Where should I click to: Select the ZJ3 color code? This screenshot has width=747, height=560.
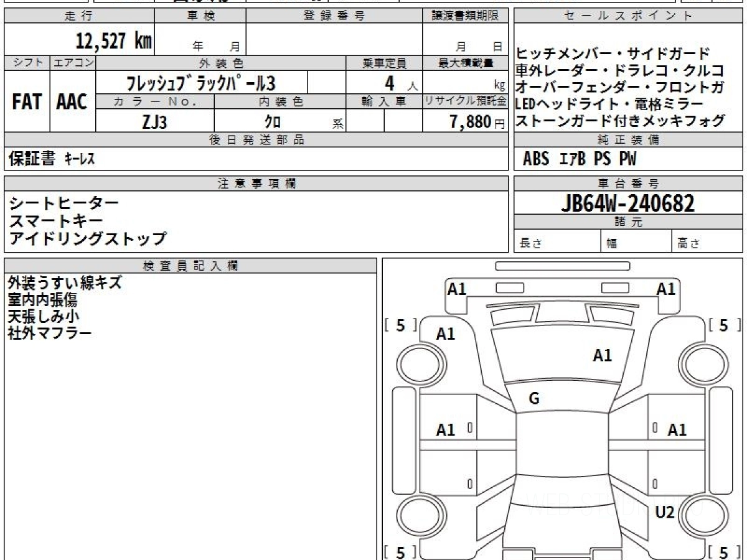pyautogui.click(x=154, y=121)
